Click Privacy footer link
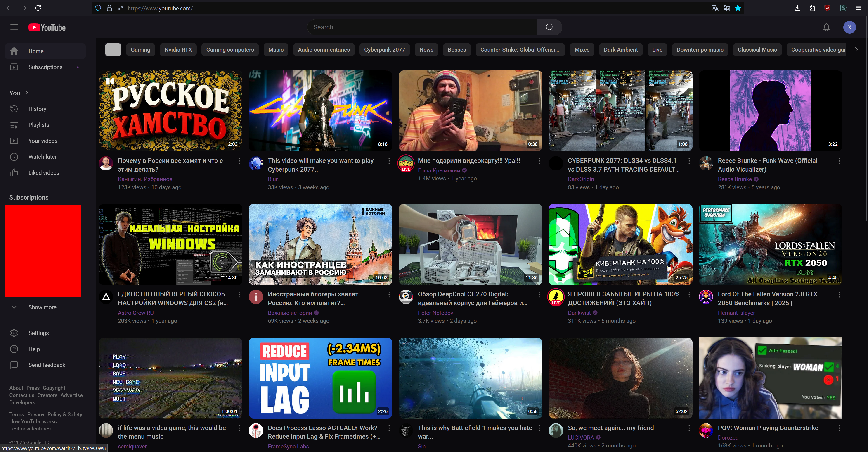 tap(36, 414)
